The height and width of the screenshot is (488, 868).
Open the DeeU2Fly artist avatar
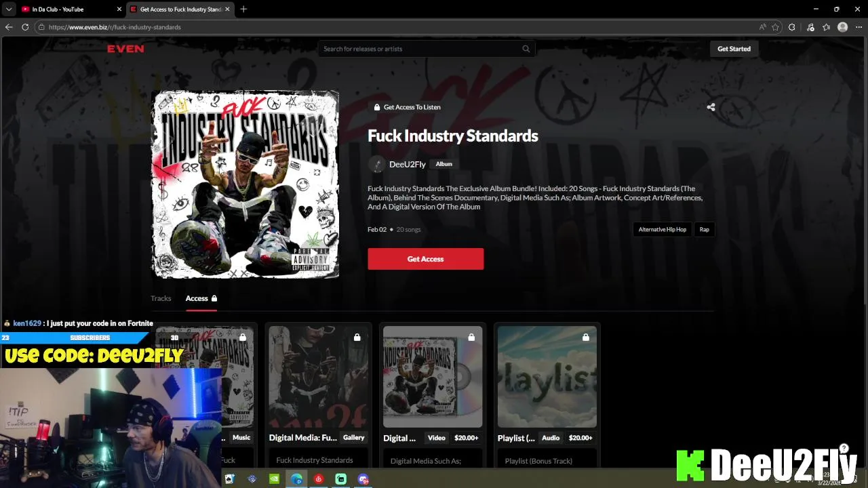(x=376, y=164)
